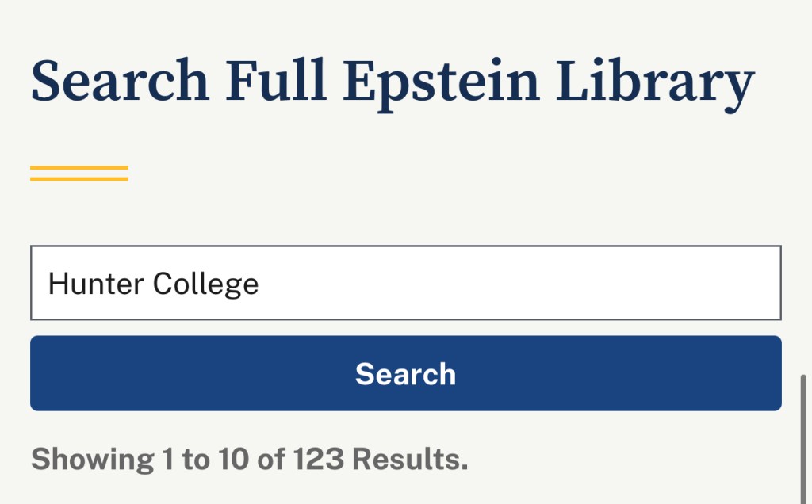This screenshot has width=812, height=504.
Task: Click the word 'Epstein' in the heading
Action: (x=442, y=82)
